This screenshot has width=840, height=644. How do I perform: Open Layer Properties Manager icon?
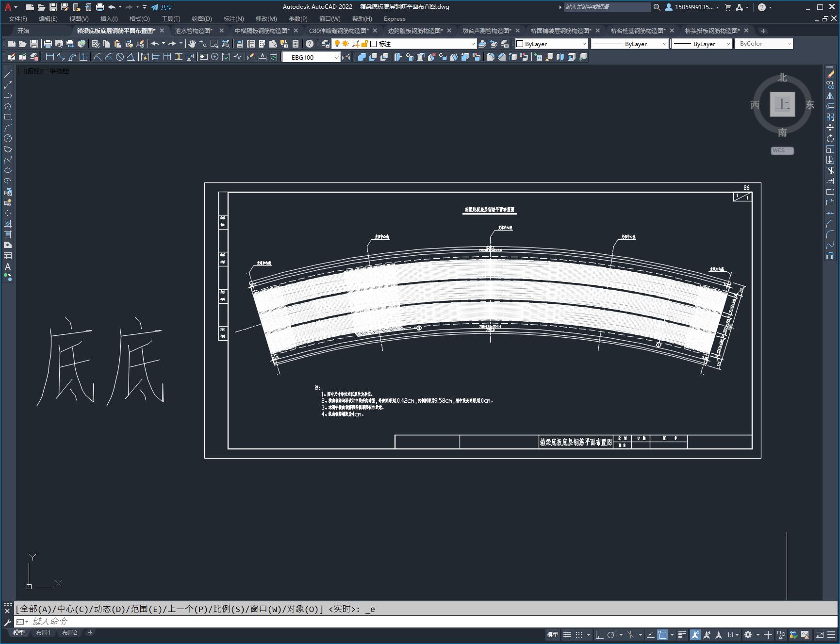[326, 44]
